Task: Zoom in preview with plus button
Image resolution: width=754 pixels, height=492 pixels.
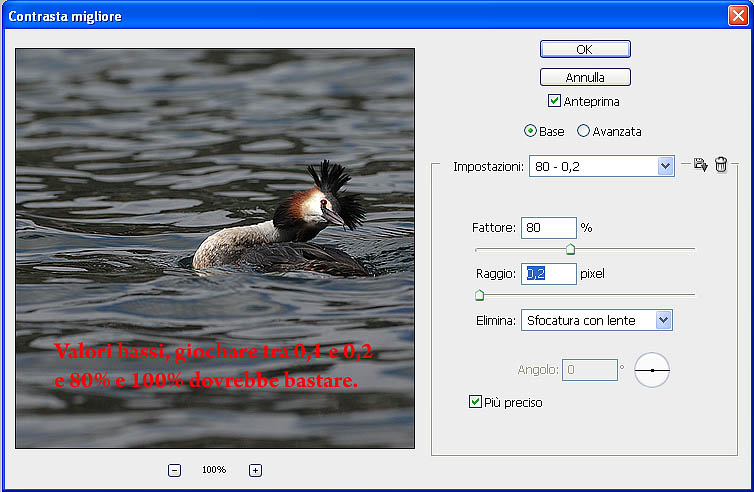Action: point(255,470)
